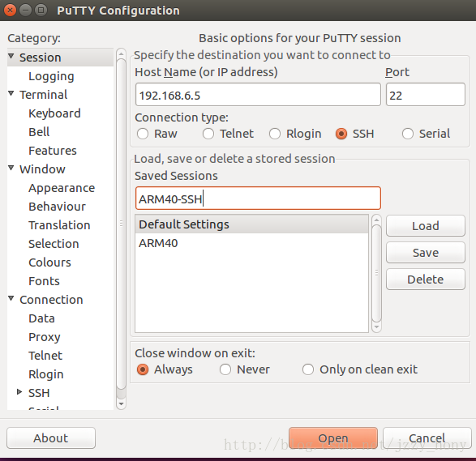Open the Translation settings
The height and width of the screenshot is (461, 476).
coord(59,225)
